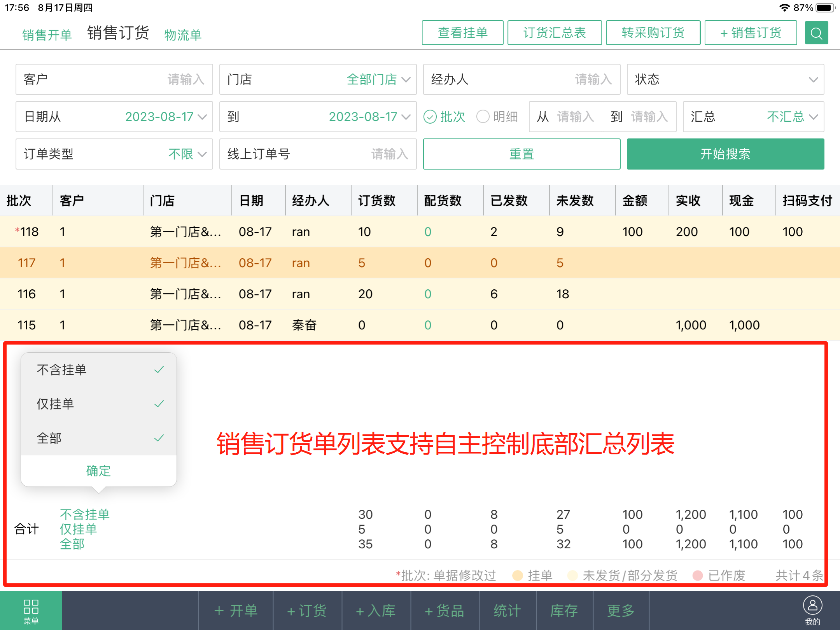Viewport: 840px width, 630px height.
Task: Toggle the 全部 checkmark option
Action: tap(99, 438)
